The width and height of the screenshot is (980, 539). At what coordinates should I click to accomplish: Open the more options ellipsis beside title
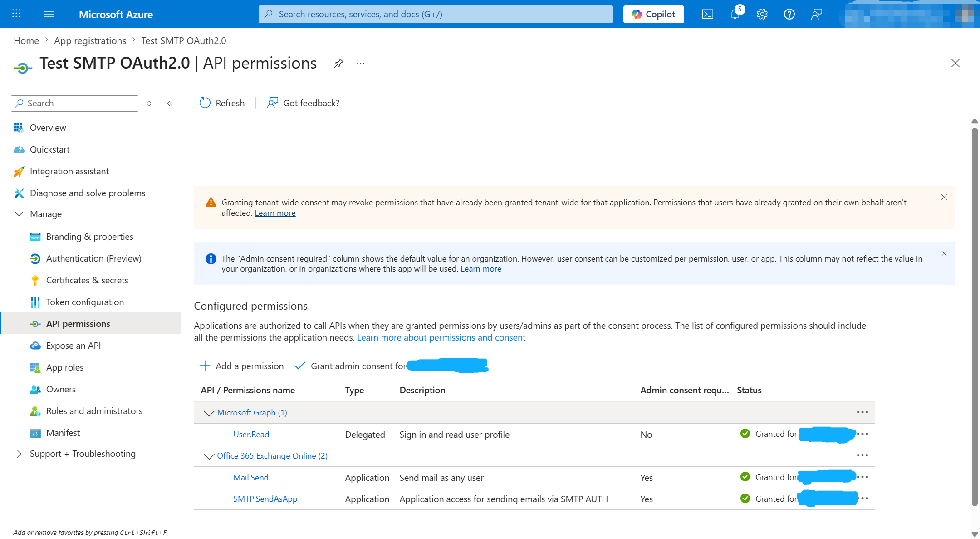click(x=361, y=63)
